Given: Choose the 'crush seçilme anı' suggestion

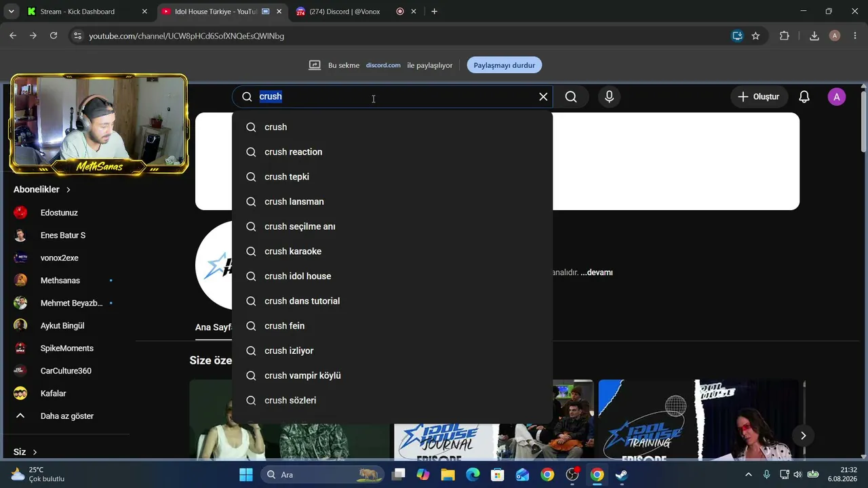Looking at the screenshot, I should pyautogui.click(x=392, y=226).
